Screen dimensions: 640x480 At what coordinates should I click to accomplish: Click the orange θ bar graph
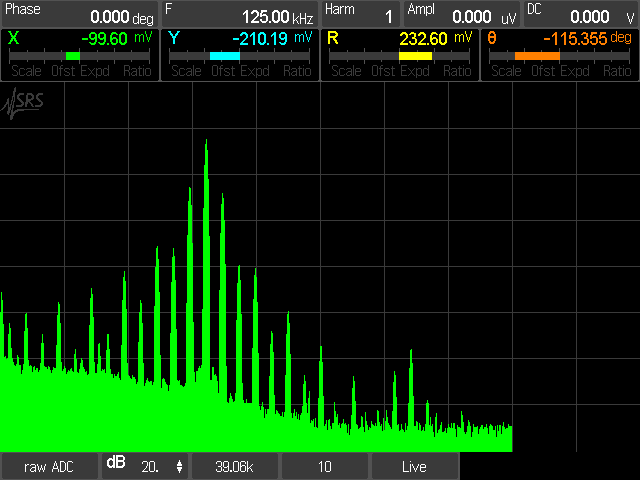536,57
